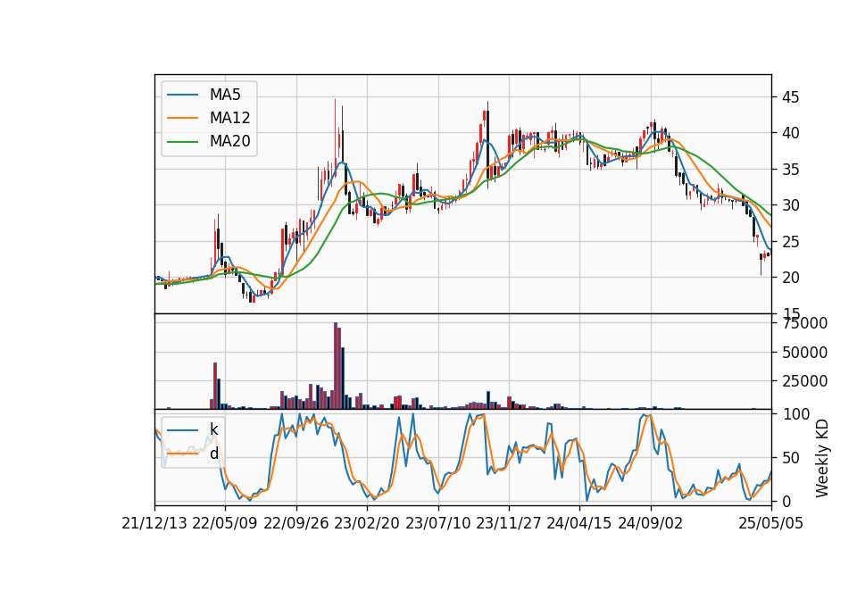Click the 25 price axis label
857x616 pixels.
790,242
